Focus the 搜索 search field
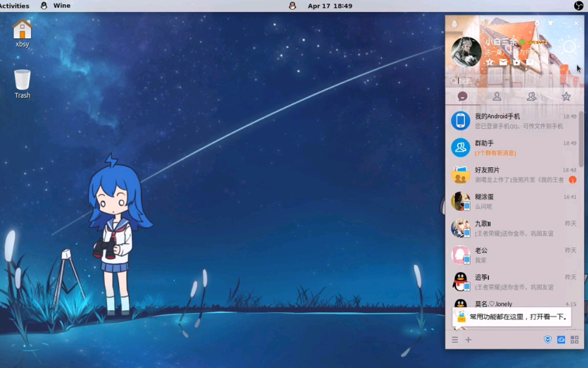 click(x=514, y=81)
